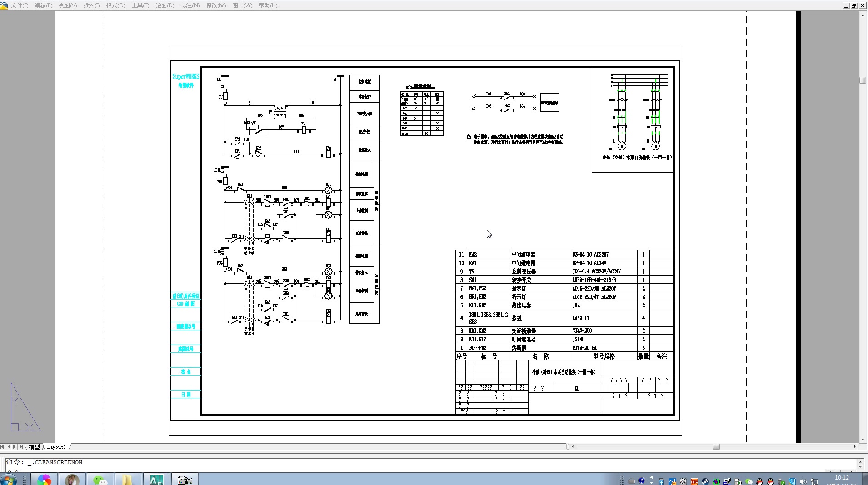Screen dimensions: 868x485
Task: Open the 视图(V) menu
Action: tap(67, 5)
